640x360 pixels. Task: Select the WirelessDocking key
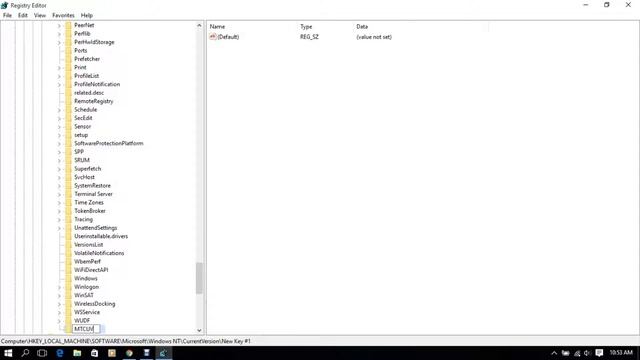click(x=95, y=304)
